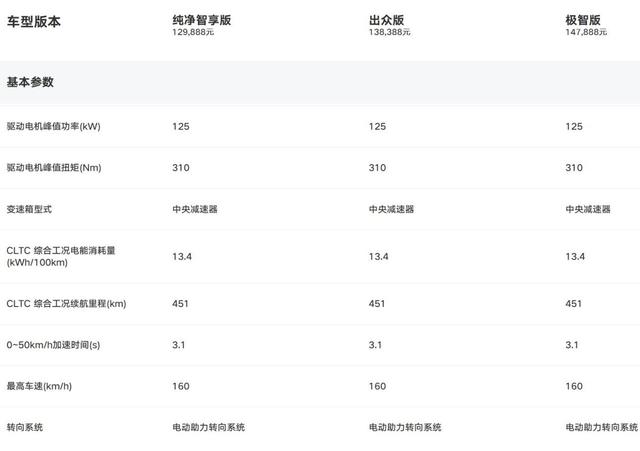Select the 3.1 value under 纯净智享版
This screenshot has height=451, width=640.
click(x=179, y=345)
